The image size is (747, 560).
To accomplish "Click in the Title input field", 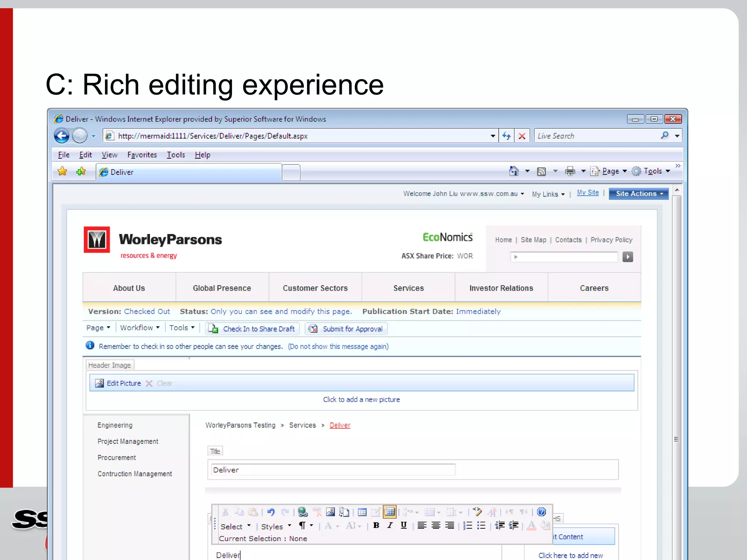I will [333, 470].
